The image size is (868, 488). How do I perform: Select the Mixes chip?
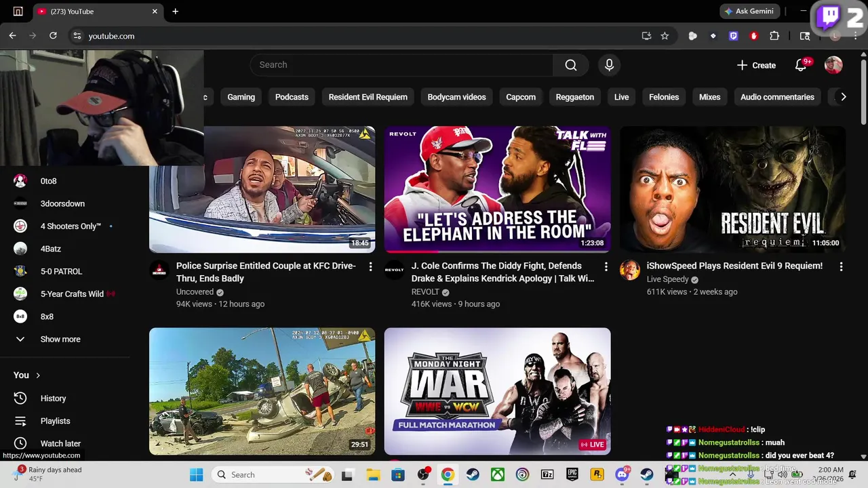pos(709,97)
